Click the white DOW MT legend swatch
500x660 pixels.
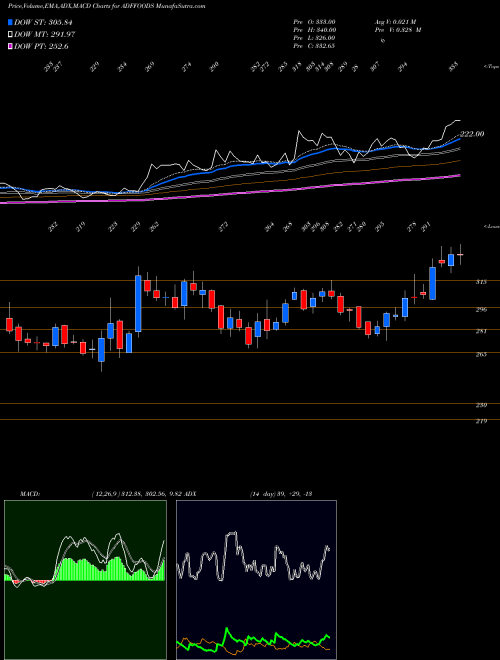click(10, 34)
